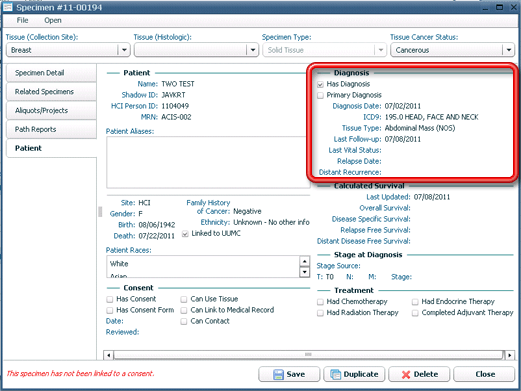Click the patient name TWO TEST
Screen dimensions: 521x391
[178, 84]
